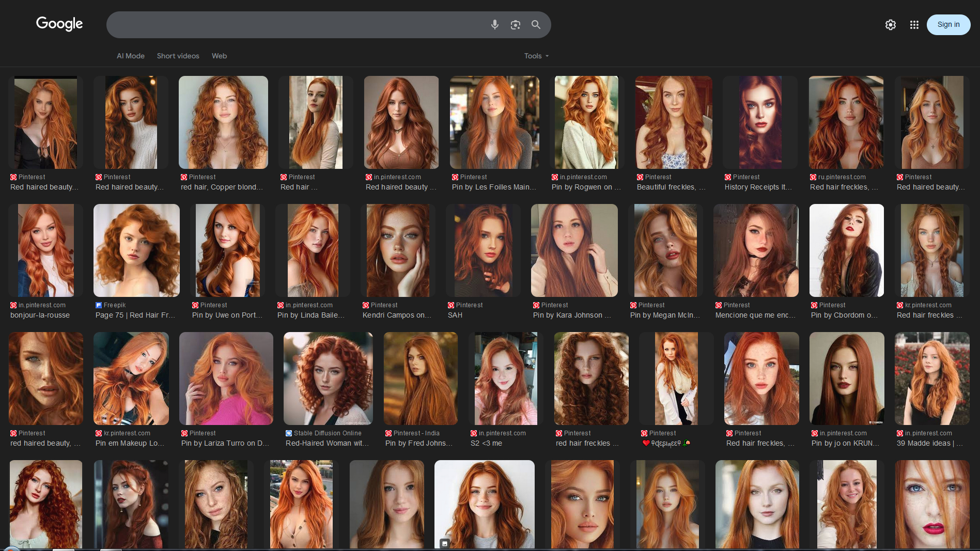Click the Google logo

coord(59,24)
